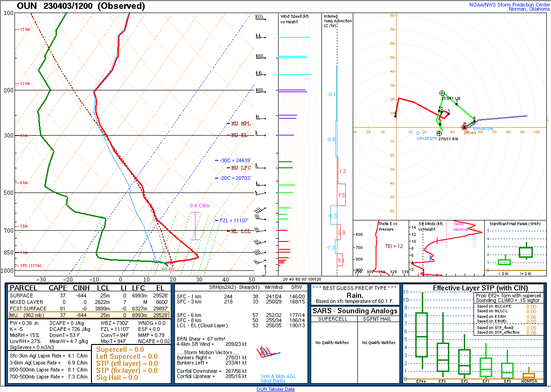The height and width of the screenshot is (392, 551).
Task: Click the highlighted 'MU (962 mb)' parcel row
Action: click(x=89, y=315)
